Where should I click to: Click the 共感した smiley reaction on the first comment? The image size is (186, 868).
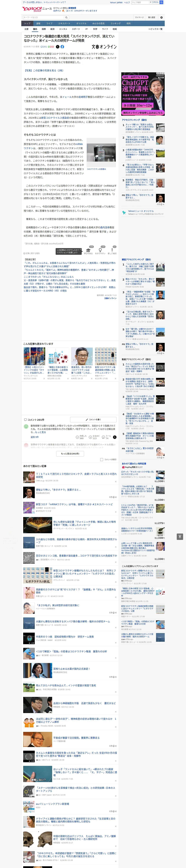tap(81, 437)
